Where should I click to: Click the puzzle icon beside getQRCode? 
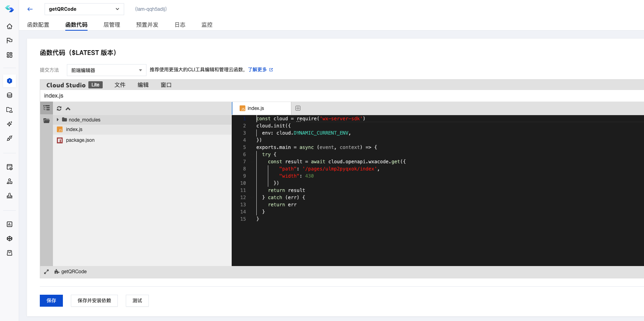pyautogui.click(x=57, y=272)
